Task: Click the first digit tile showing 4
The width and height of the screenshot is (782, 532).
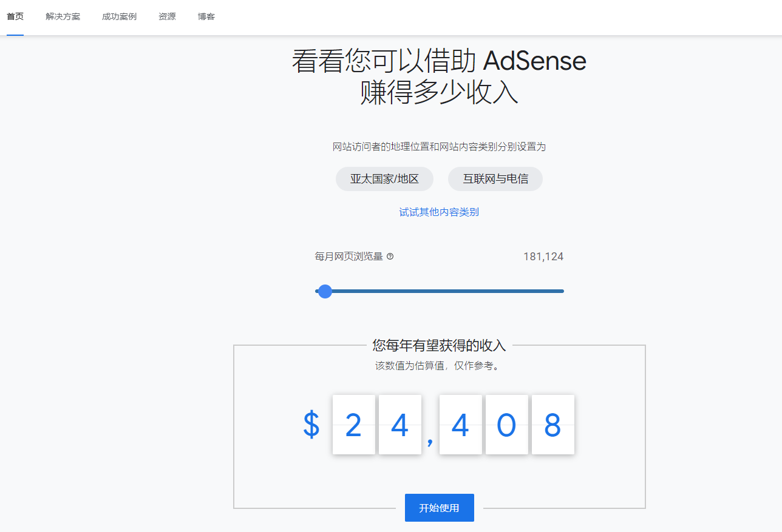Action: pyautogui.click(x=399, y=425)
